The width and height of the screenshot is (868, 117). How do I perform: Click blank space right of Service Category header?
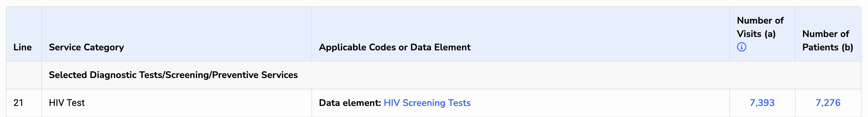click(x=216, y=47)
